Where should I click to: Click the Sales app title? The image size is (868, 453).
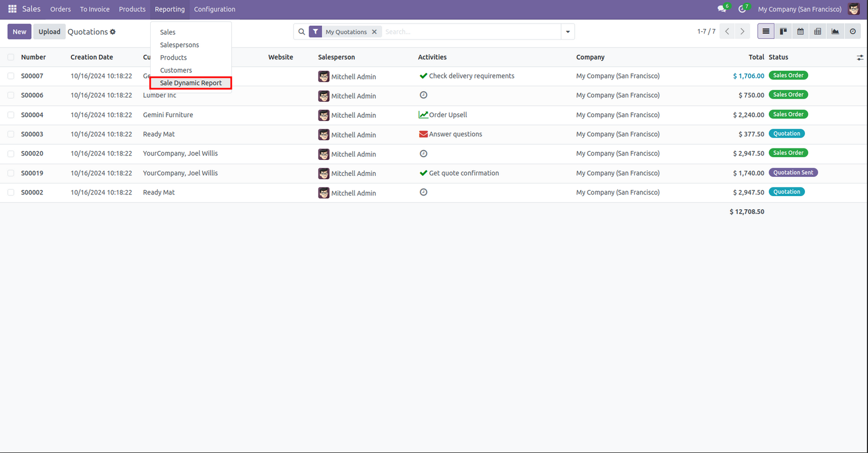click(x=31, y=9)
